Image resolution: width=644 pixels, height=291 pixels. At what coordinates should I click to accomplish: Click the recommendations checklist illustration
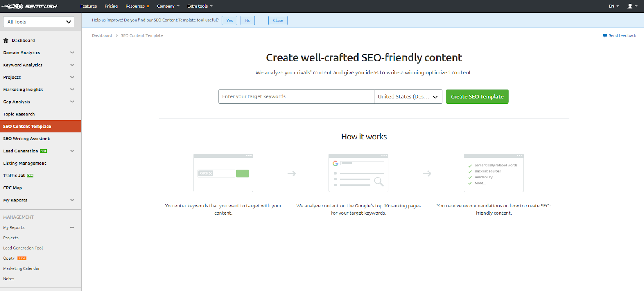[x=493, y=173]
